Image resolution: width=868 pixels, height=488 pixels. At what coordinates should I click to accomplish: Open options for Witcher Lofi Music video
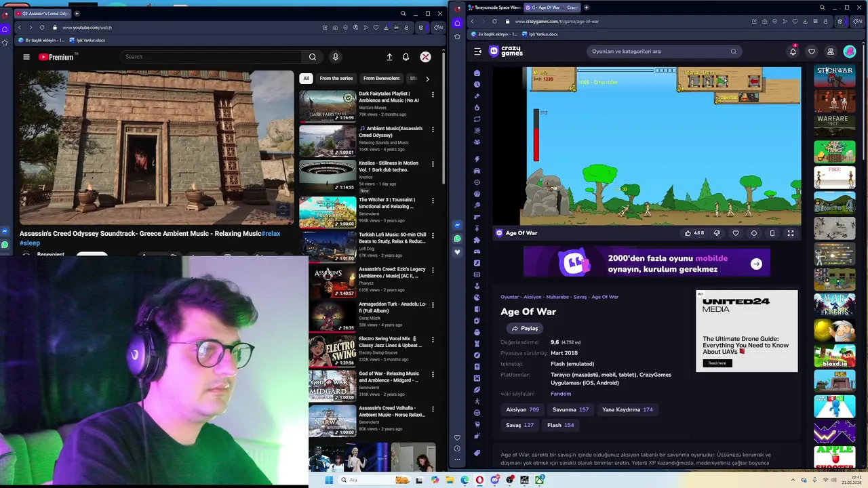(433, 235)
